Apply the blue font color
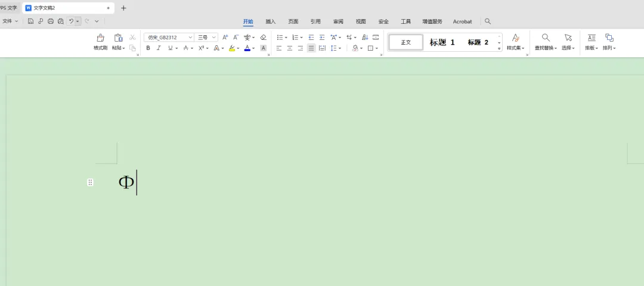The width and height of the screenshot is (644, 286). (x=247, y=48)
